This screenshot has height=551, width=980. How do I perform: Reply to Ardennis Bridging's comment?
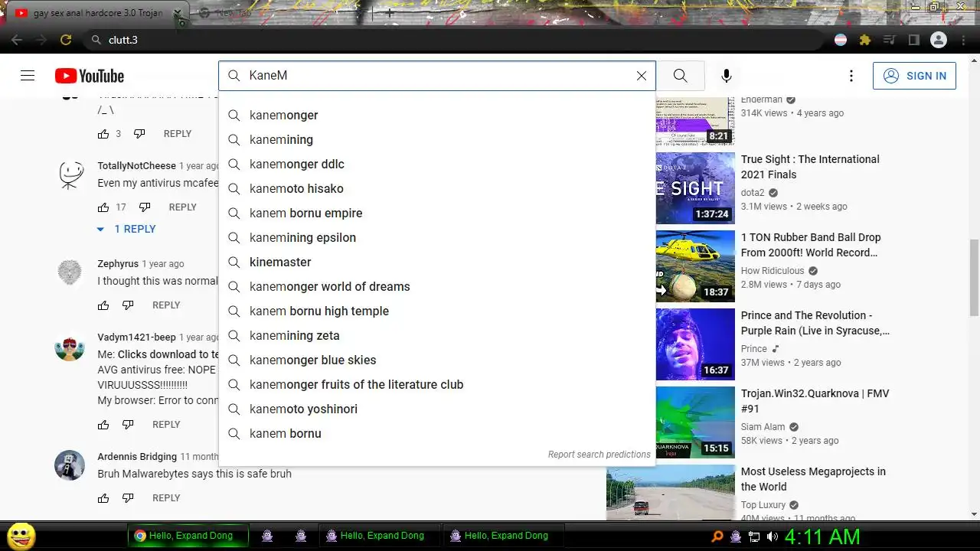166,498
